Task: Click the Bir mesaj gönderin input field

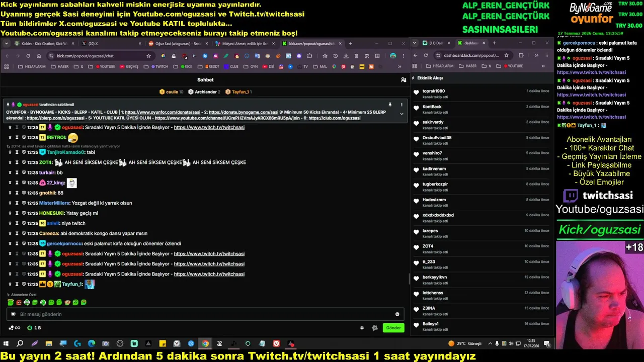Action: point(205,314)
